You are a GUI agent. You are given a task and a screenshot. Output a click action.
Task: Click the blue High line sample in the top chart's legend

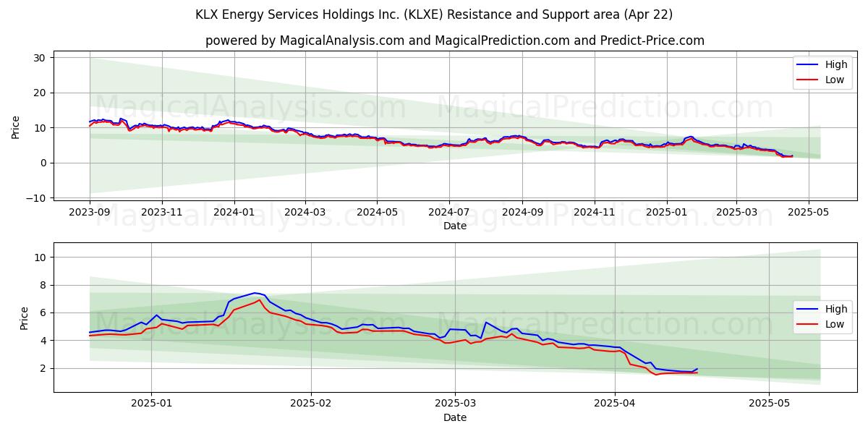809,65
